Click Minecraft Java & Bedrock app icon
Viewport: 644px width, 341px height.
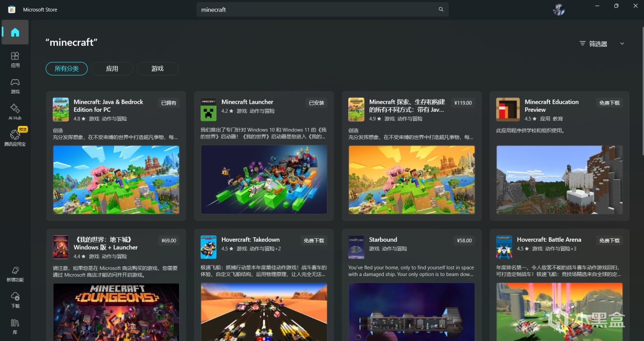click(61, 109)
